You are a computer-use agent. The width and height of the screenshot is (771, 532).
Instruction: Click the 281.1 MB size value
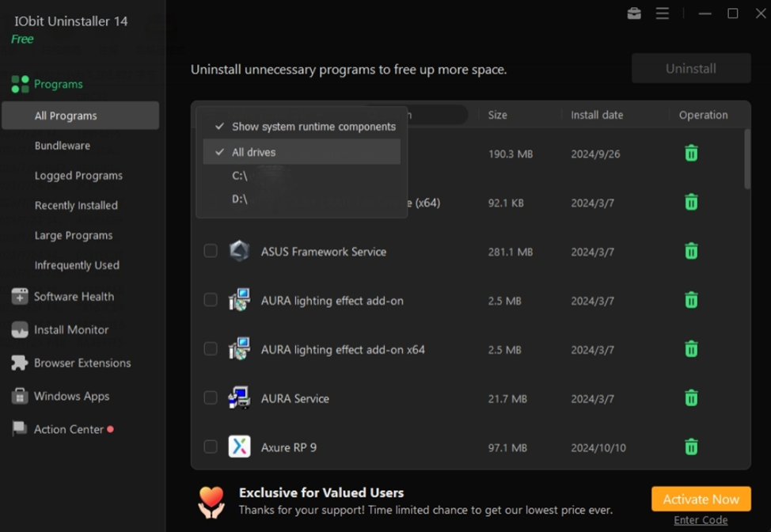[x=511, y=252]
